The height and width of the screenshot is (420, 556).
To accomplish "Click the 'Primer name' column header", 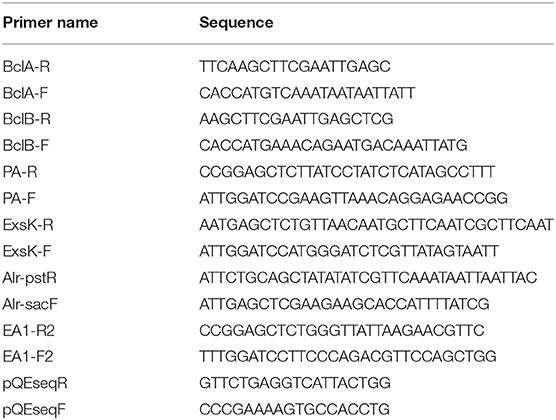I will (50, 23).
